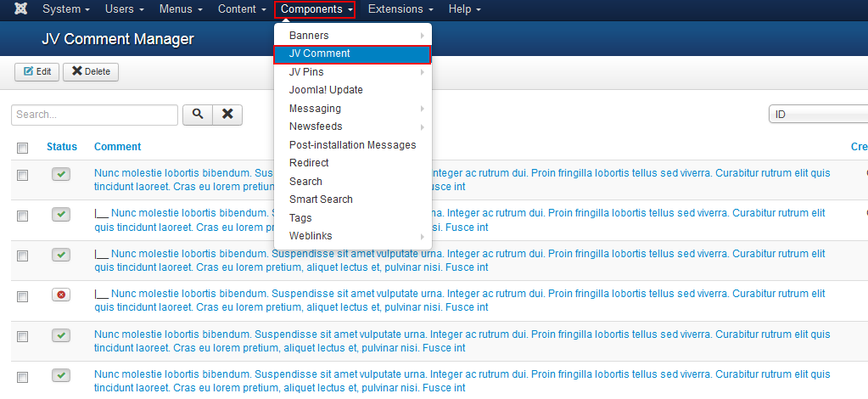Check the sixth comment row checkbox
Screen dimensions: 868x399
[22, 378]
